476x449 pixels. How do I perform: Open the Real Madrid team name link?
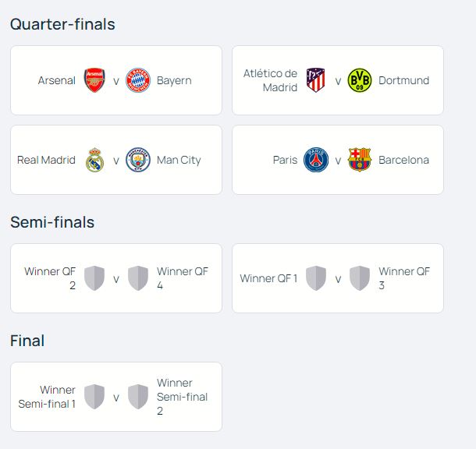[46, 160]
